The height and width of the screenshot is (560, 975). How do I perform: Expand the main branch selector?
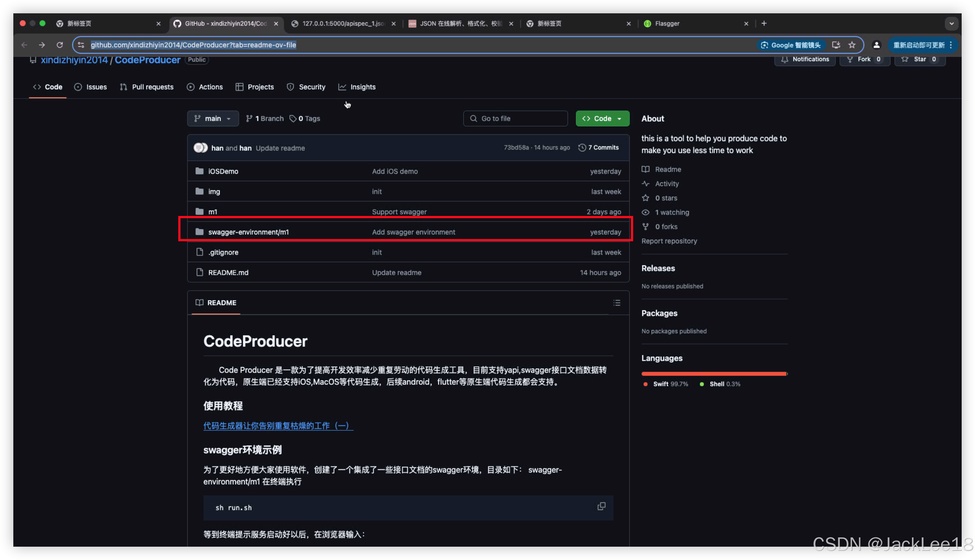point(213,119)
